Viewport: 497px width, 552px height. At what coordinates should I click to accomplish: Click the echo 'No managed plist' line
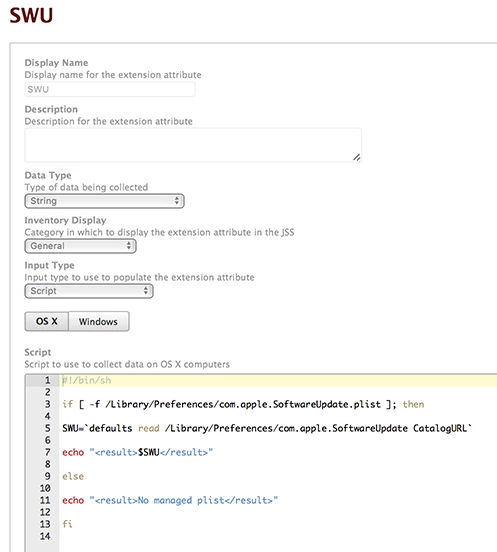[170, 500]
